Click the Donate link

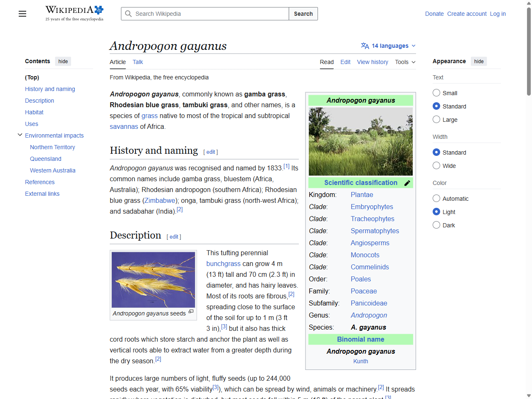click(434, 14)
